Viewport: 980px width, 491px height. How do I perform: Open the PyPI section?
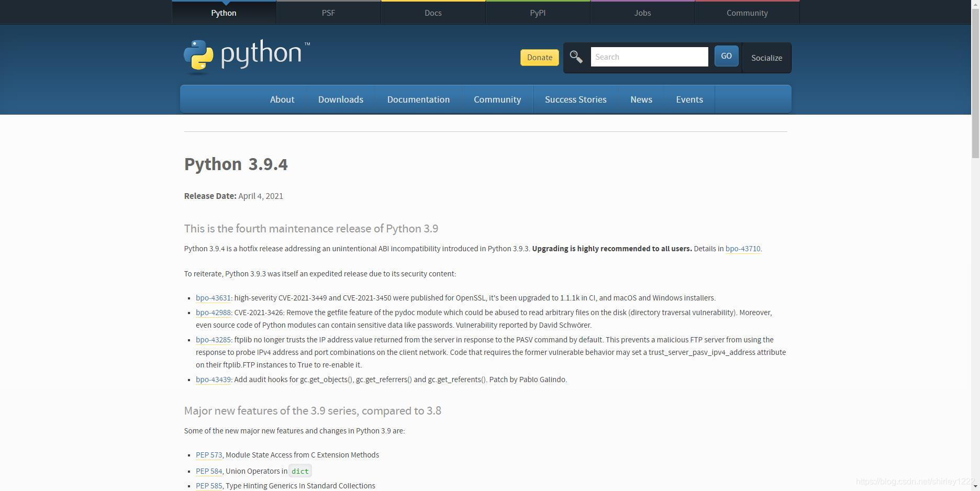click(x=538, y=13)
